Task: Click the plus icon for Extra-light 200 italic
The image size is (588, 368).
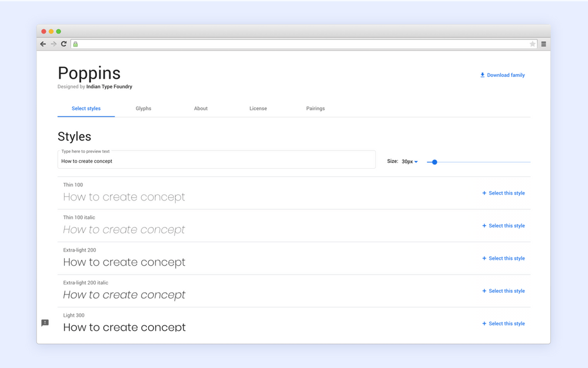Action: [x=484, y=291]
